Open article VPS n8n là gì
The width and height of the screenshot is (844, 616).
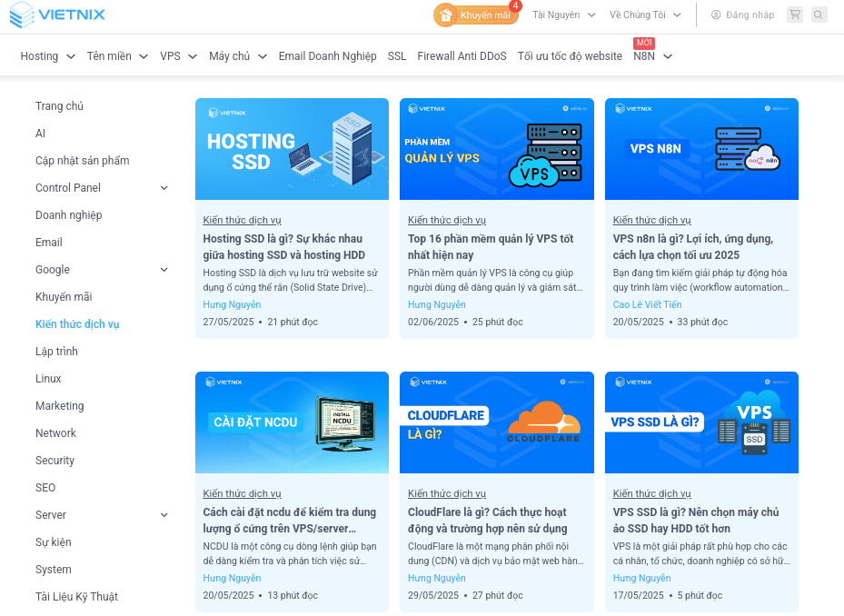point(693,246)
